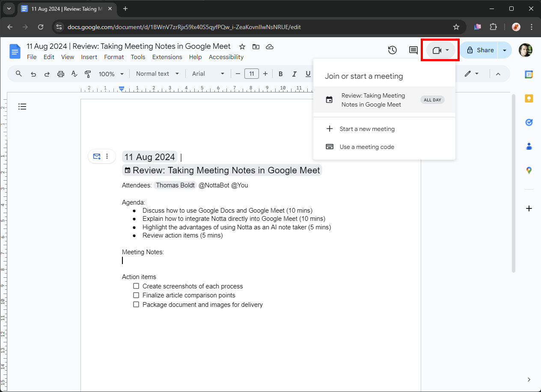541x392 pixels.
Task: Open the Google Docs home icon
Action: (x=15, y=51)
